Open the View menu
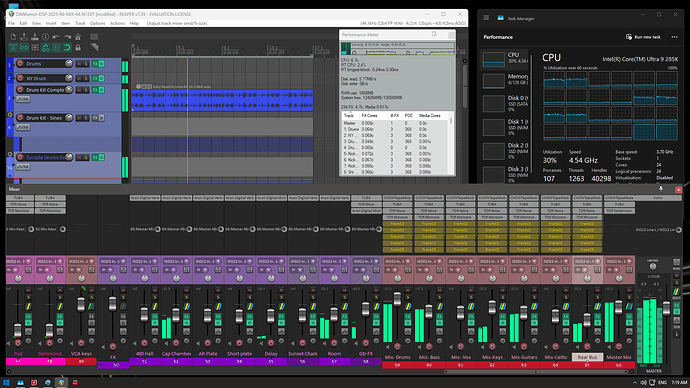The height and width of the screenshot is (388, 690). (x=37, y=23)
